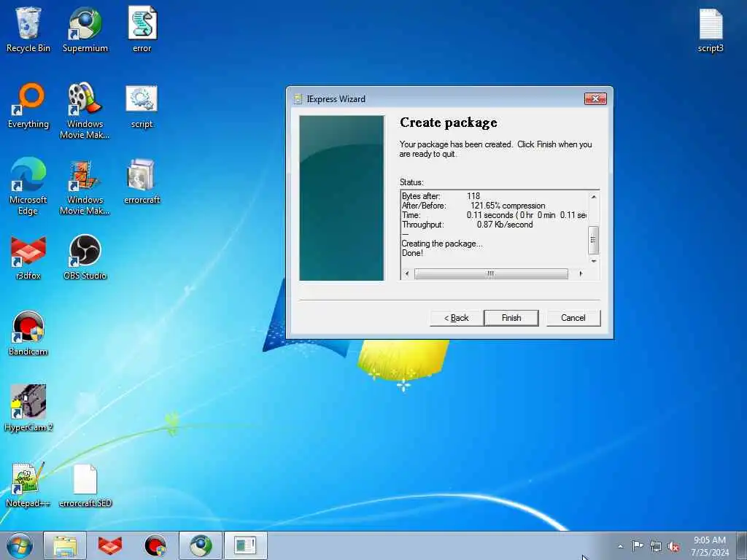This screenshot has height=560, width=747.
Task: Select the Microsoft Edge desktop shortcut
Action: pos(28,186)
